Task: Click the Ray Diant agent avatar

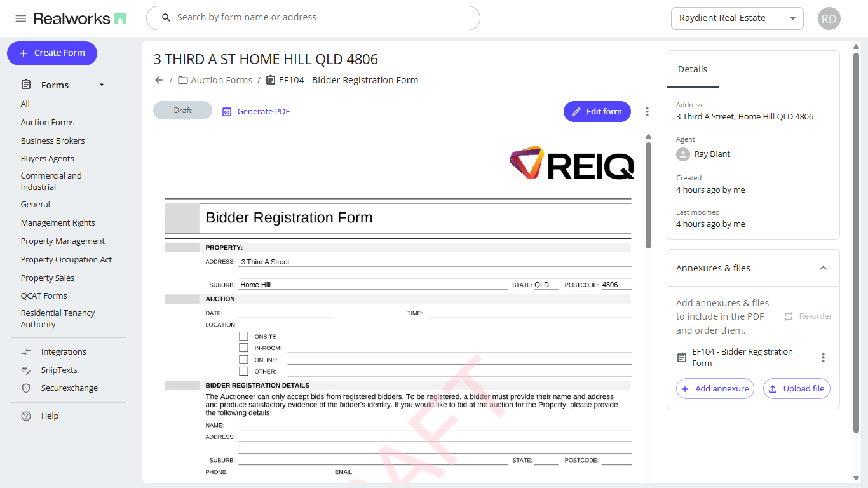Action: pos(683,154)
